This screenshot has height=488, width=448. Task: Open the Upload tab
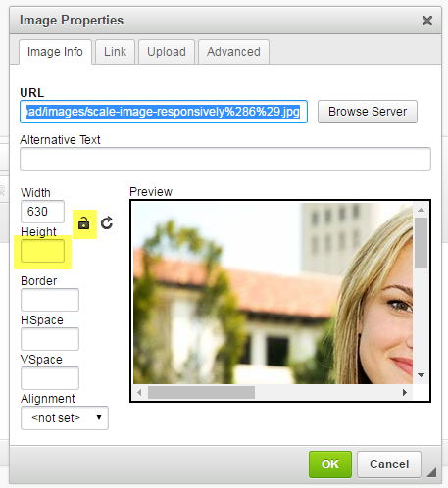(x=167, y=52)
